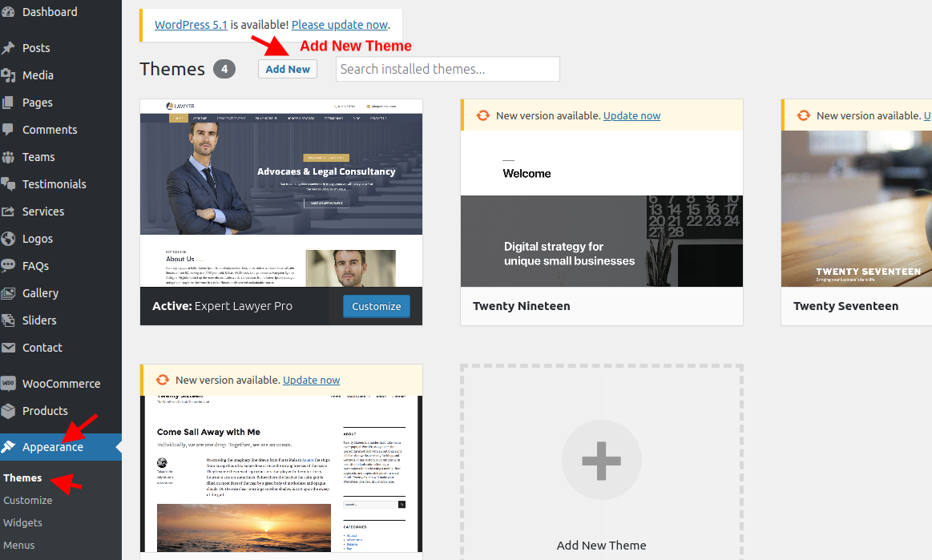932x560 pixels.
Task: Open Products menu entry
Action: pos(45,411)
